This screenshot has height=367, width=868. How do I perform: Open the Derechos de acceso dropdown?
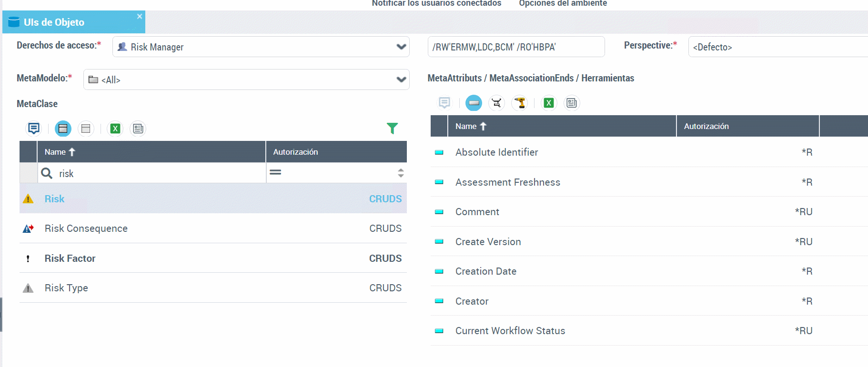(x=261, y=47)
